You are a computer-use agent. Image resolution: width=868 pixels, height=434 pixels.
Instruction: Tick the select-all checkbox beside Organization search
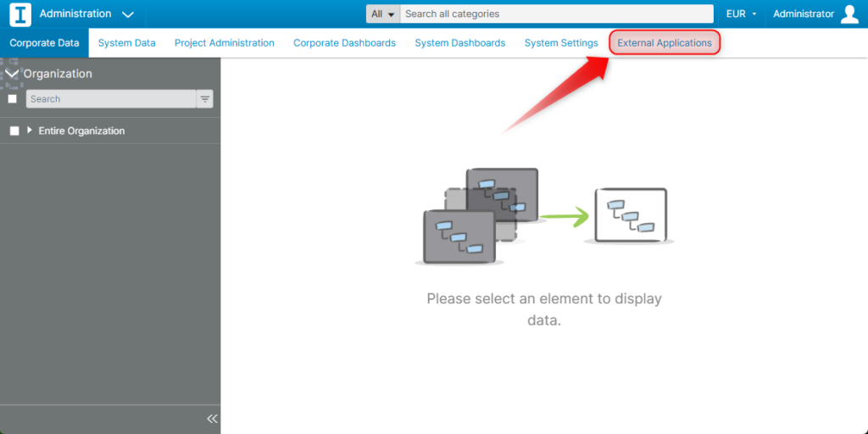[x=13, y=99]
